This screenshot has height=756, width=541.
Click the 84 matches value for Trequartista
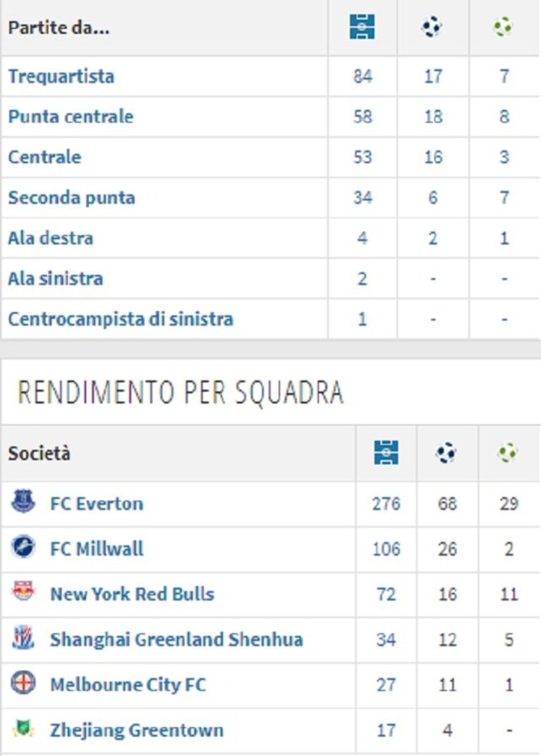click(363, 76)
